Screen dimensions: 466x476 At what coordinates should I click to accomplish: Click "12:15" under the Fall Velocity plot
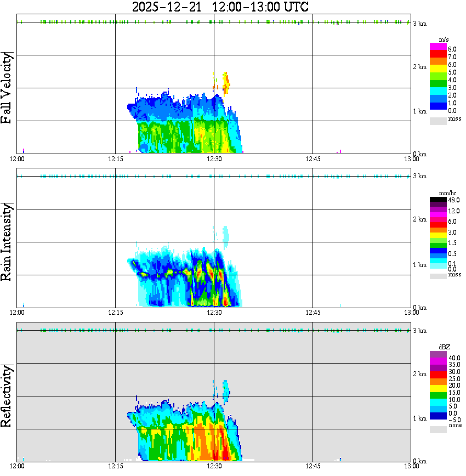point(115,159)
